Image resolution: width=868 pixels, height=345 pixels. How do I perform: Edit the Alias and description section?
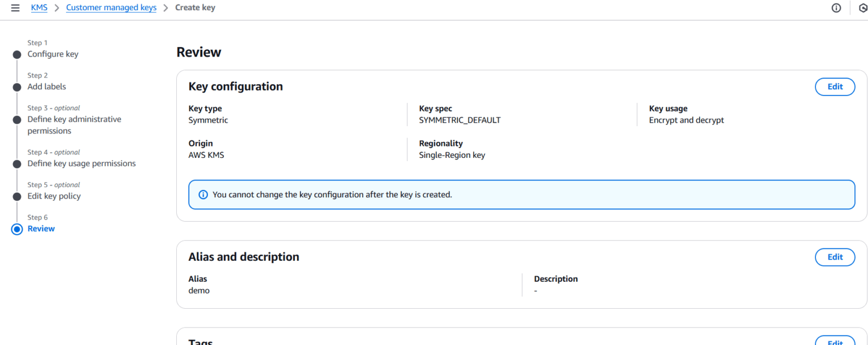pyautogui.click(x=835, y=257)
